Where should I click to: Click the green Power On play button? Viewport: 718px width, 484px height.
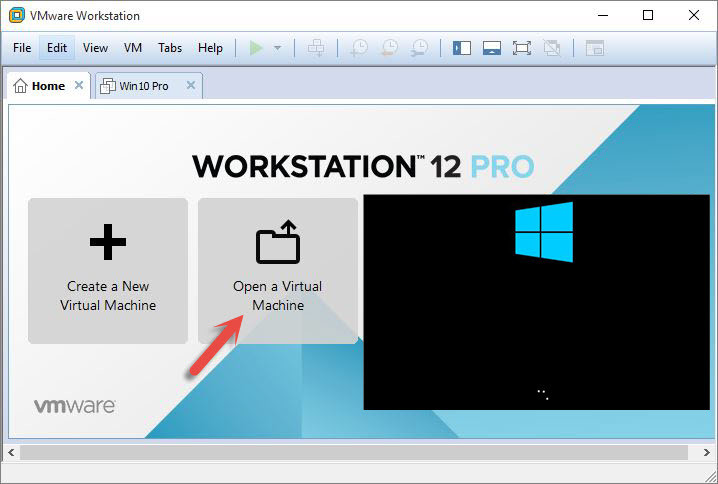click(257, 48)
